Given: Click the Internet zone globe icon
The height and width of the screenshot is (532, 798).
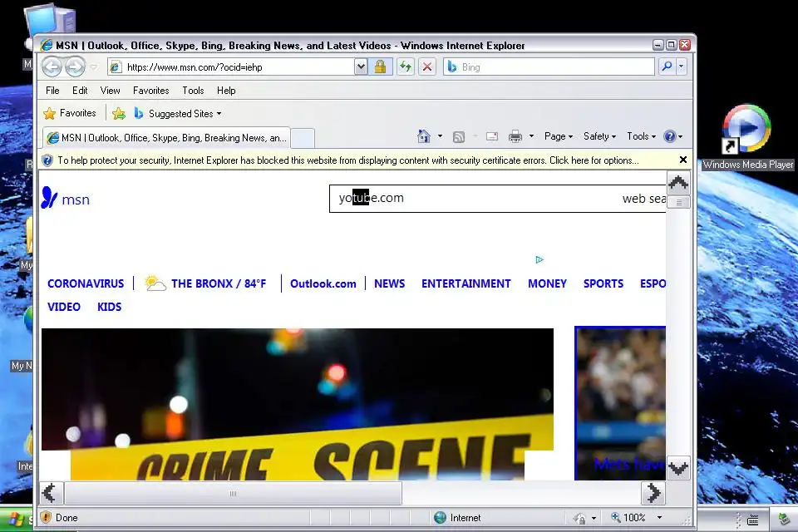Looking at the screenshot, I should (x=441, y=517).
